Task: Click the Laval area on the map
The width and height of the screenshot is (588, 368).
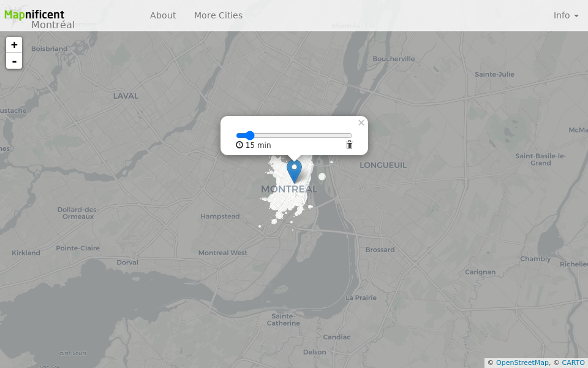Action: [x=126, y=96]
